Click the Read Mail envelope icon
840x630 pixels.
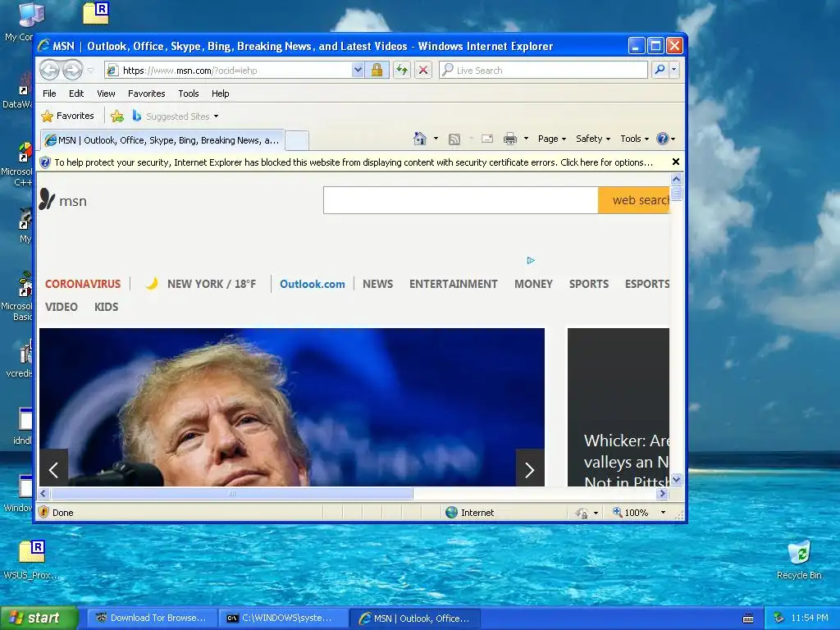487,139
